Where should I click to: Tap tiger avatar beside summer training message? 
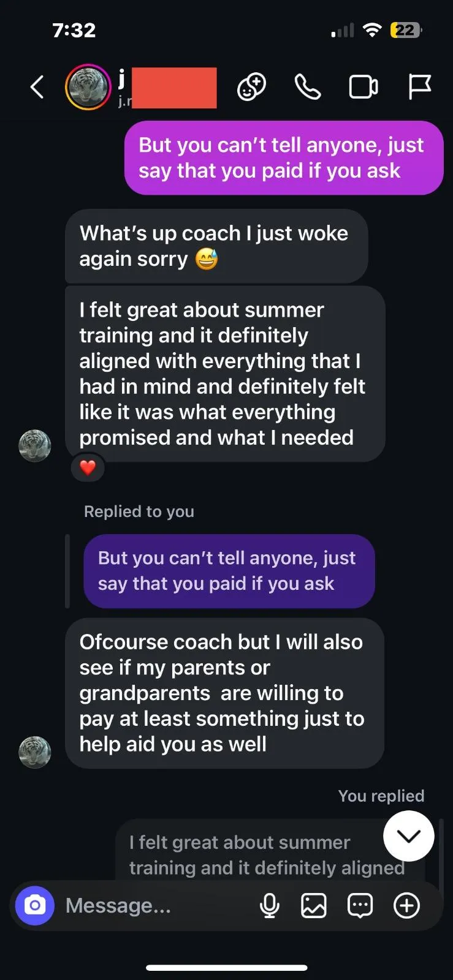35,445
